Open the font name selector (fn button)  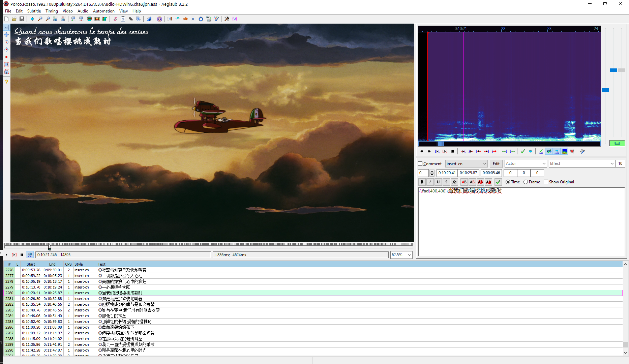click(454, 182)
